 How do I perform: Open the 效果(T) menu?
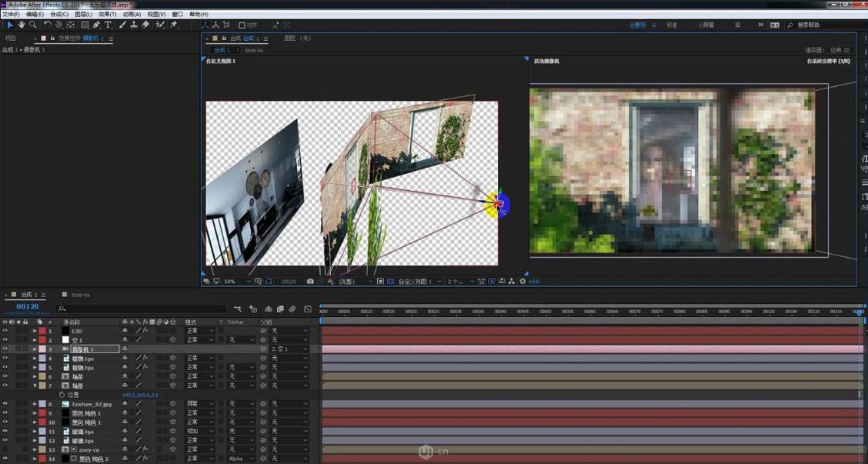[107, 14]
